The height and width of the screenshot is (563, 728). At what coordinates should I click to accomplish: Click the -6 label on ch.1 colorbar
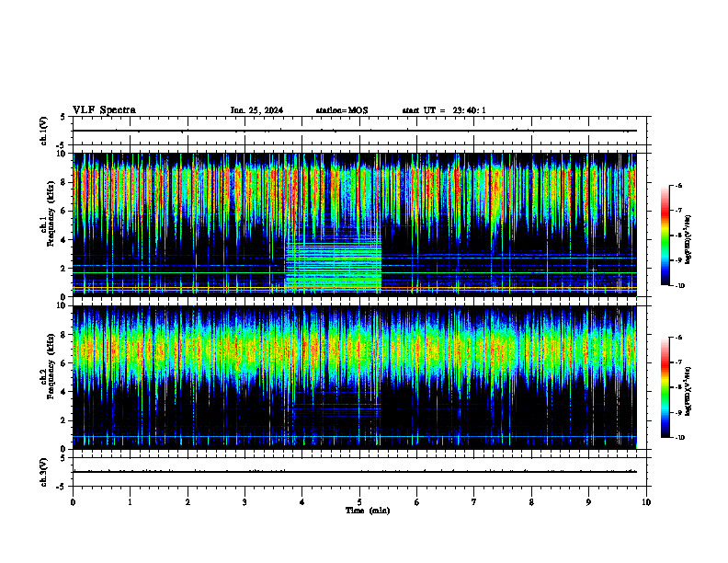[x=679, y=186]
